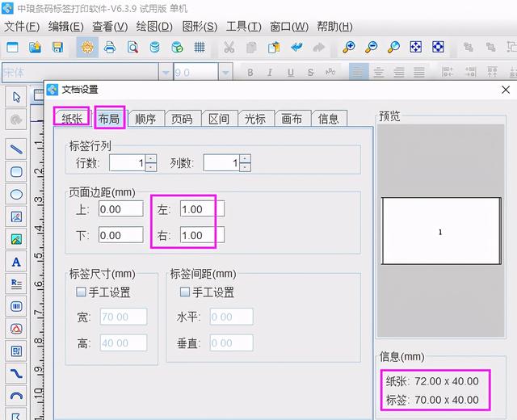The width and height of the screenshot is (517, 420).
Task: Select the line drawing tool
Action: pos(16,149)
